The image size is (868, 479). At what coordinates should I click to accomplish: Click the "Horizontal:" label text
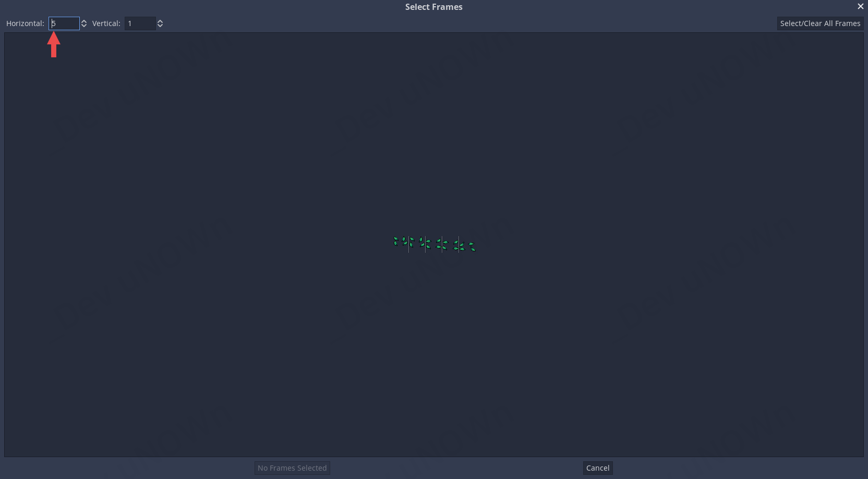(x=25, y=23)
